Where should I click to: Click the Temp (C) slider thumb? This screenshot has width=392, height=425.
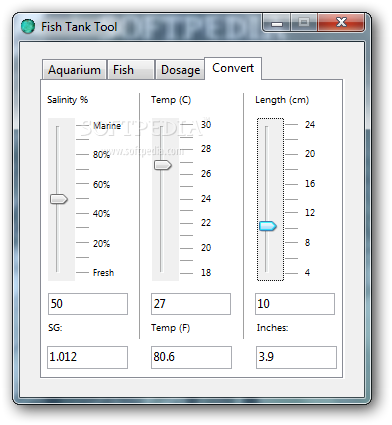coord(163,165)
